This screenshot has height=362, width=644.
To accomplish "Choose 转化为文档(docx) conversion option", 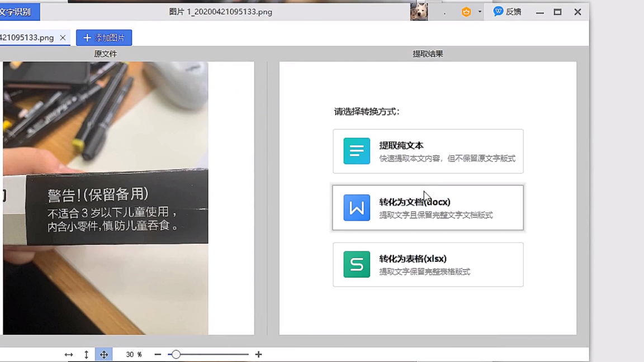I will (x=428, y=208).
